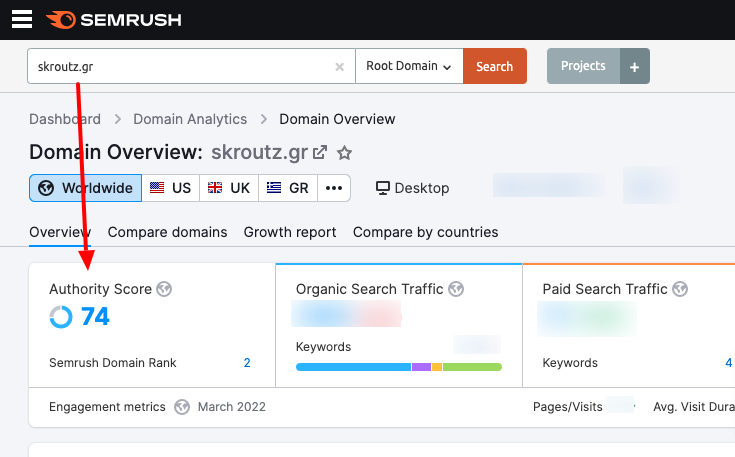Click the green segment of keywords bar
The width and height of the screenshot is (735, 457).
coord(472,367)
